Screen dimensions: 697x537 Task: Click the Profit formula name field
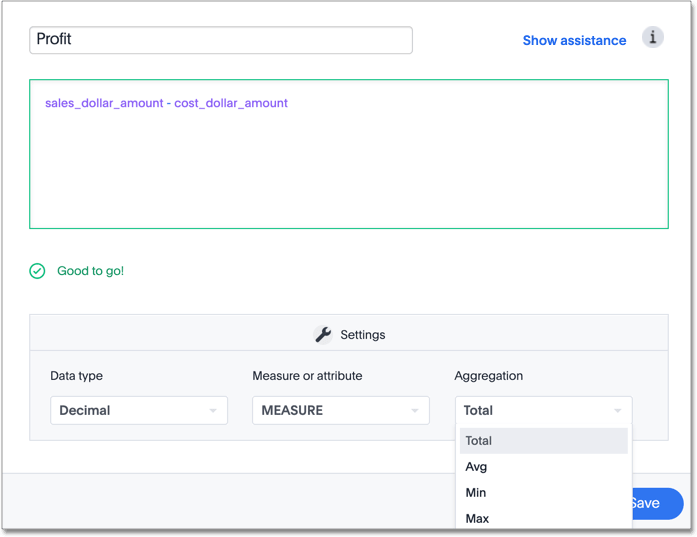tap(221, 40)
